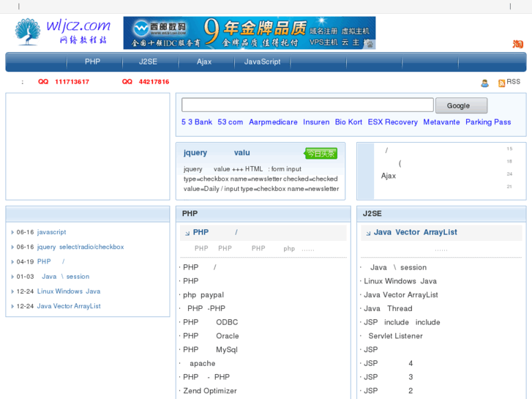Open the 06-16 javascript article

[x=51, y=232]
